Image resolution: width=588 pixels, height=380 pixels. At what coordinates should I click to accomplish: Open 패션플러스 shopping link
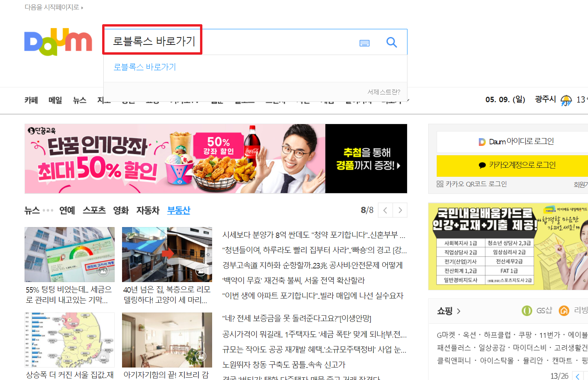(x=454, y=348)
